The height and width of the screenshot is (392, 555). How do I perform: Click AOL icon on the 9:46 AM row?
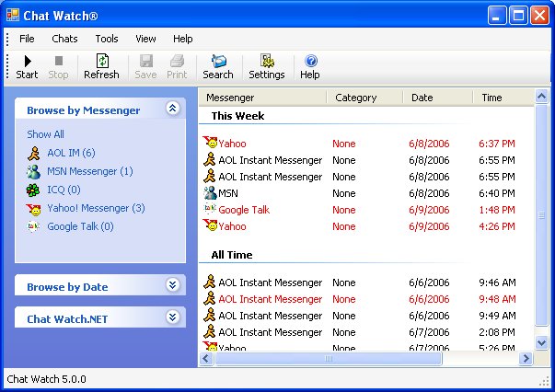[x=210, y=282]
